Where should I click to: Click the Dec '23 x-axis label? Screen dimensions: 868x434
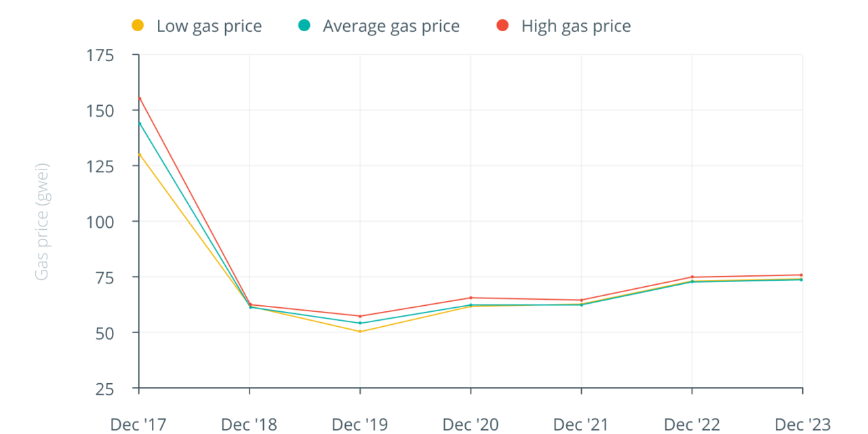click(x=802, y=425)
